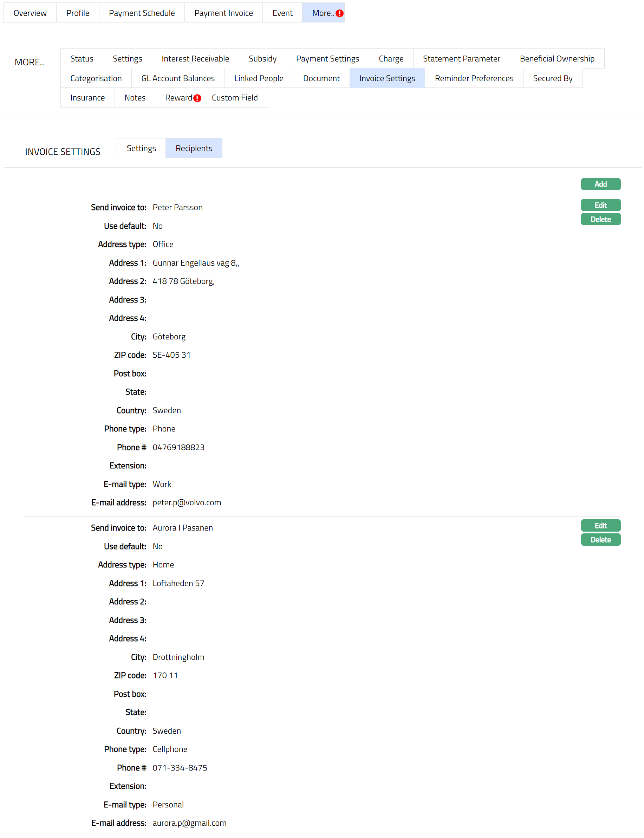Click the Add recipient button
This screenshot has height=838, width=644.
coord(600,184)
